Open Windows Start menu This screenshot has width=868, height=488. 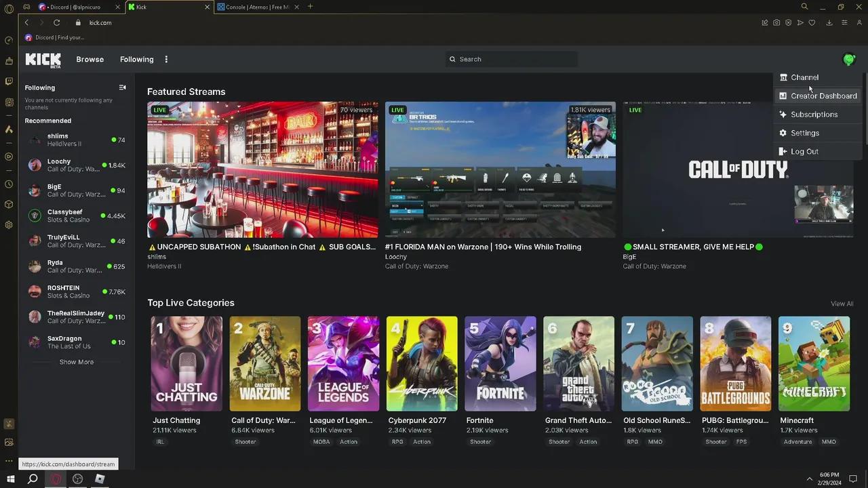tap(10, 479)
